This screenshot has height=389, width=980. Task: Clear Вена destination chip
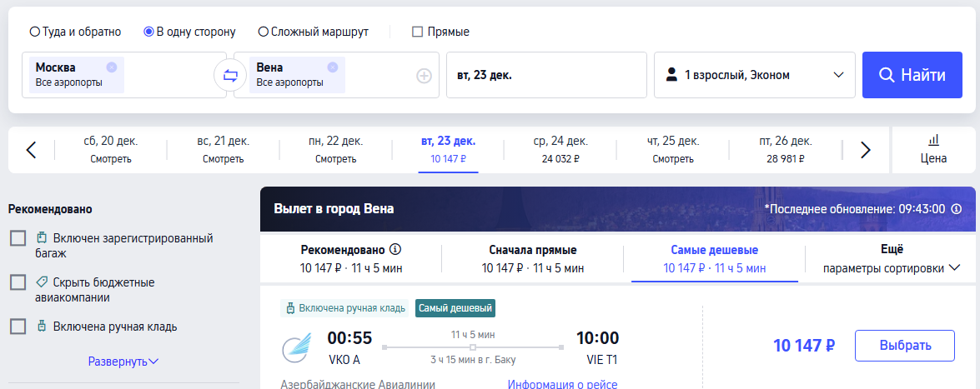click(333, 67)
